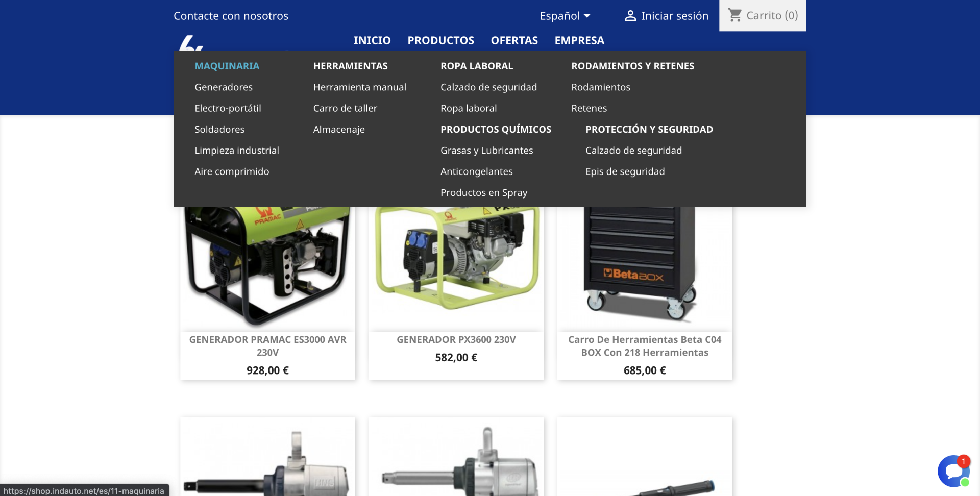The image size is (980, 496).
Task: Open Almacenaje subcategory
Action: click(x=339, y=129)
